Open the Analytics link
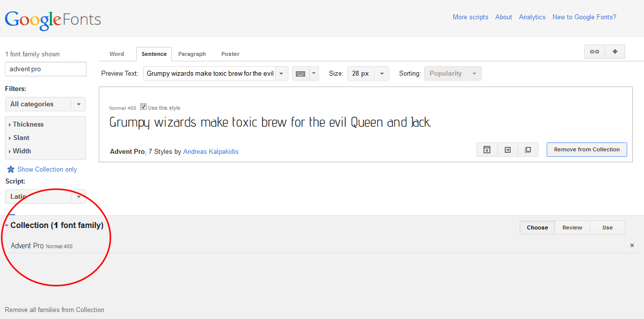The image size is (644, 319). pyautogui.click(x=532, y=17)
